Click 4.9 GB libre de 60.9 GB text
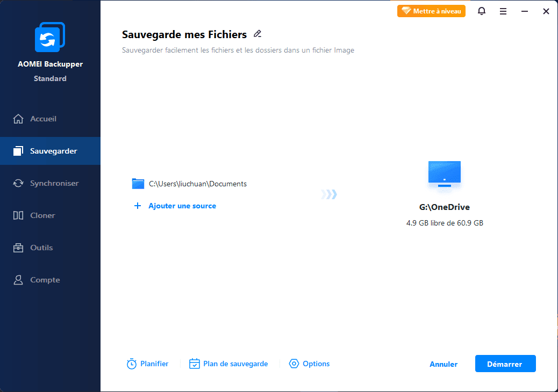The height and width of the screenshot is (392, 558). click(445, 223)
